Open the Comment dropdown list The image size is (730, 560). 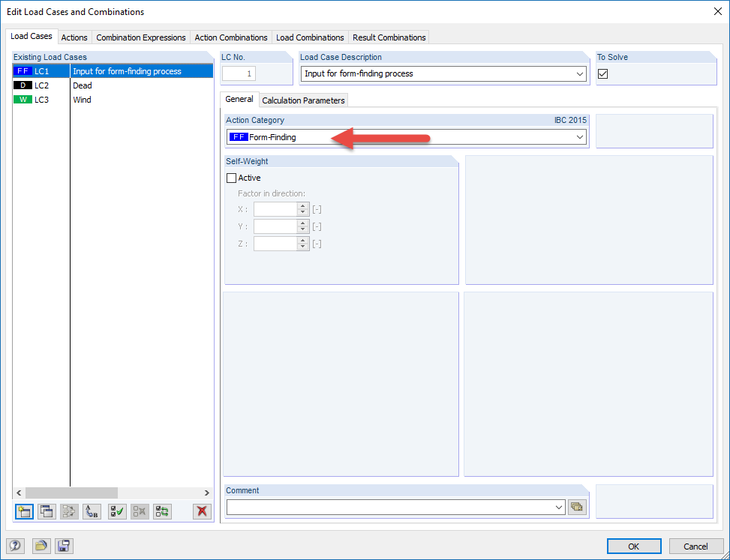559,507
